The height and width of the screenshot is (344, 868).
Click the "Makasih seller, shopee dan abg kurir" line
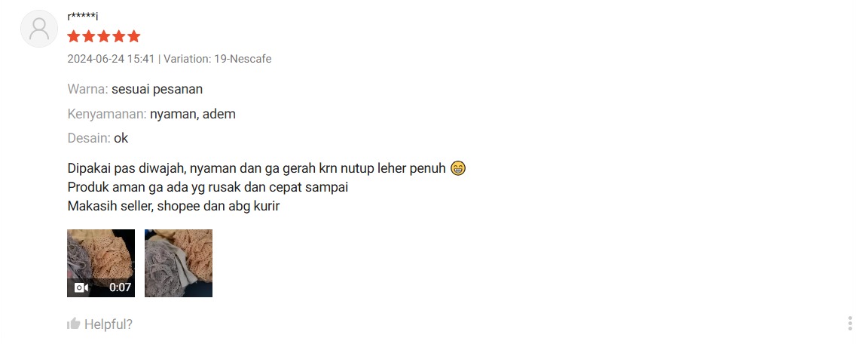[174, 206]
